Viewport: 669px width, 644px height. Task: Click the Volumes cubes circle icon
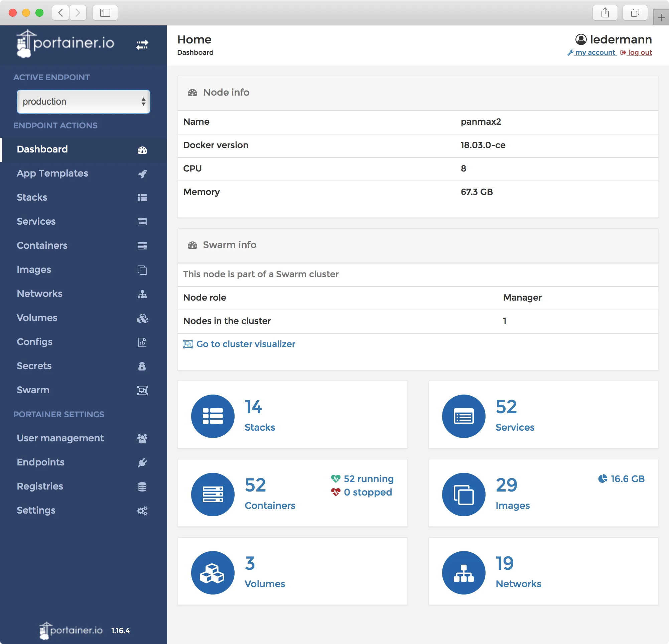[x=213, y=572]
